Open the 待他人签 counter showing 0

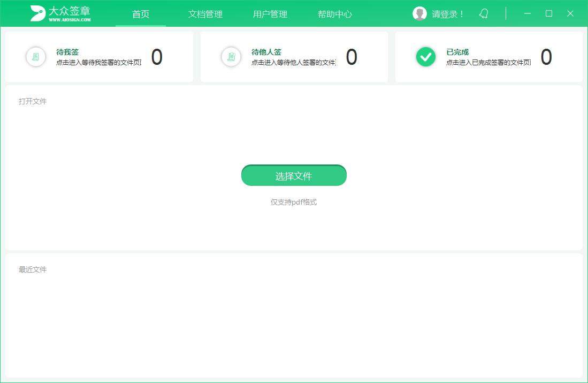[x=352, y=57]
